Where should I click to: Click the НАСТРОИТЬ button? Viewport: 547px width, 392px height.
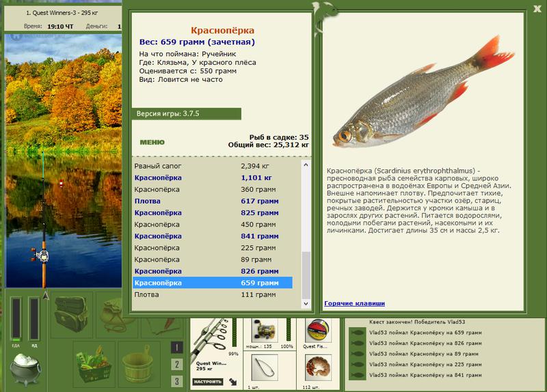coord(208,382)
